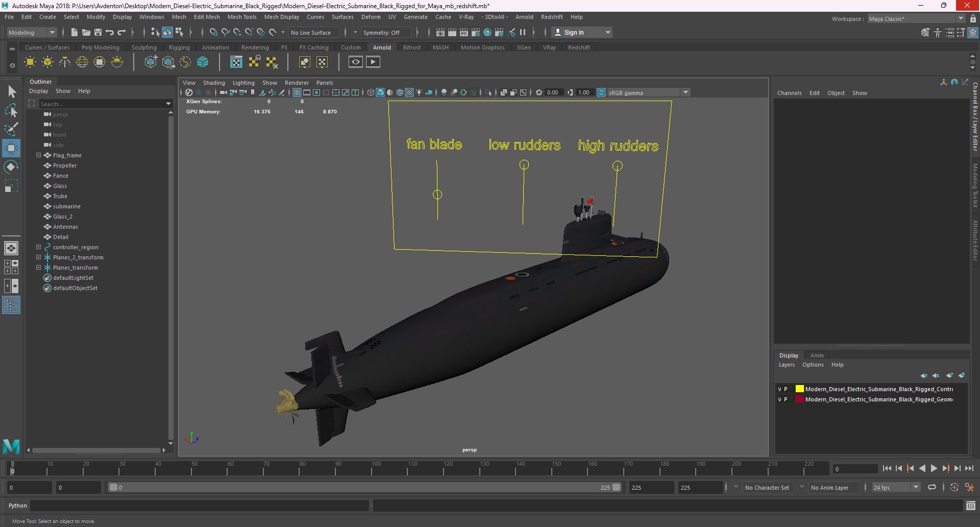Toggle playback P of Geometry layer

786,399
